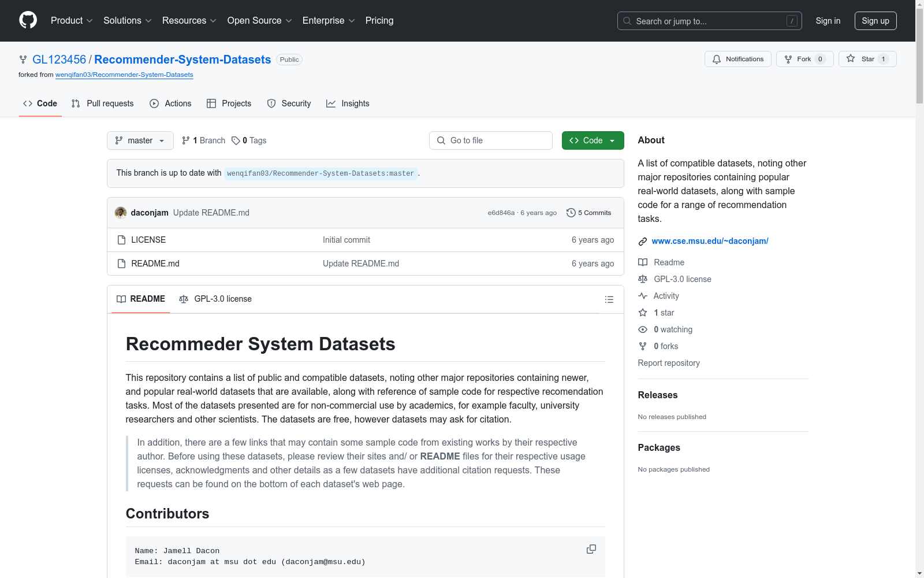Switch to the Pull requests tab
This screenshot has height=578, width=924.
pyautogui.click(x=102, y=103)
